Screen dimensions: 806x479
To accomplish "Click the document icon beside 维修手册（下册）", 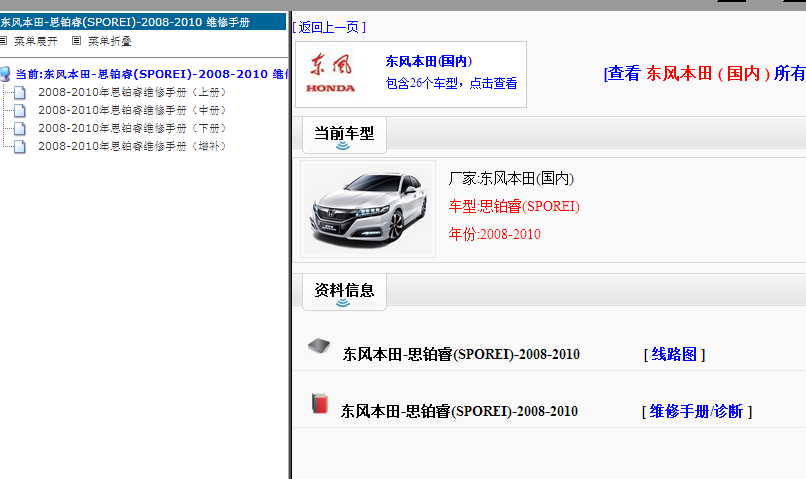I will 20,129.
